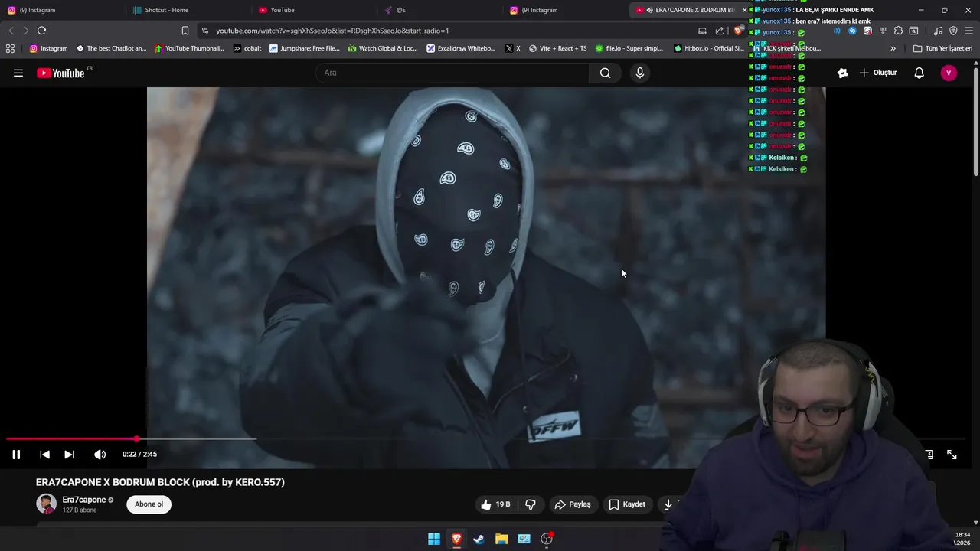Open the Windows Start menu
The width and height of the screenshot is (980, 551).
tap(434, 539)
